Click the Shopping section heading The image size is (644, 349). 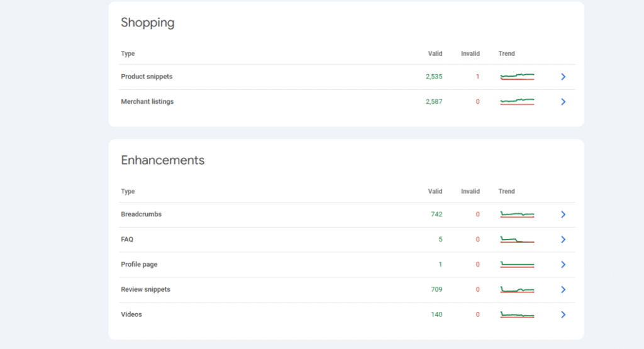point(147,23)
